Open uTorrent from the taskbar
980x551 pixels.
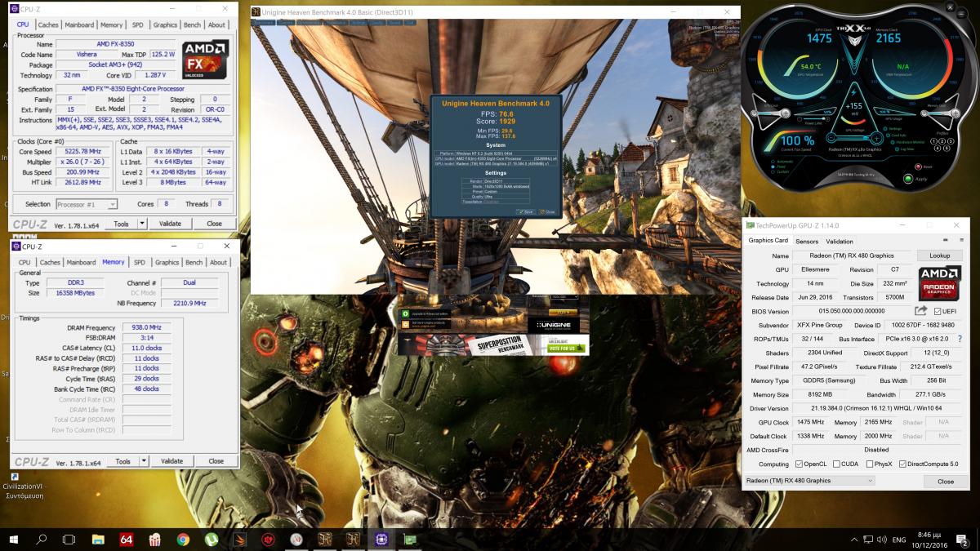[x=212, y=540]
